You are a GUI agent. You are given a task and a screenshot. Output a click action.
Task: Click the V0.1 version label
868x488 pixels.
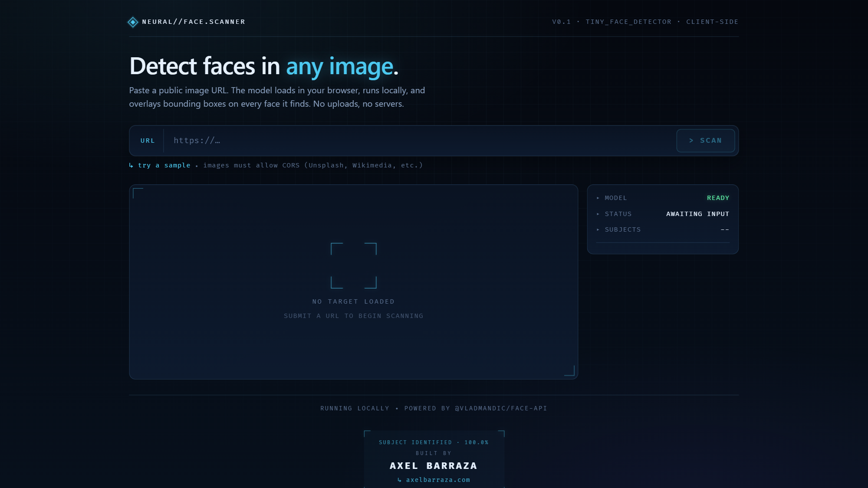(x=561, y=22)
